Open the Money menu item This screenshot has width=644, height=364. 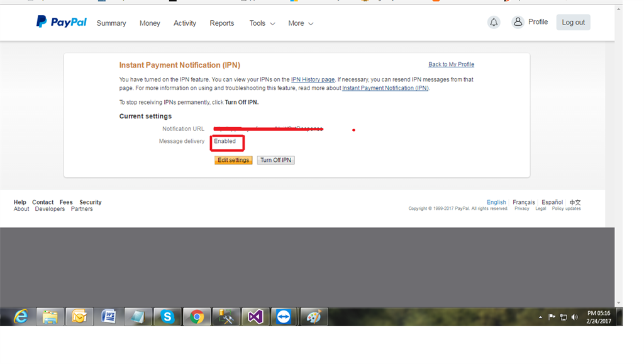[x=150, y=23]
